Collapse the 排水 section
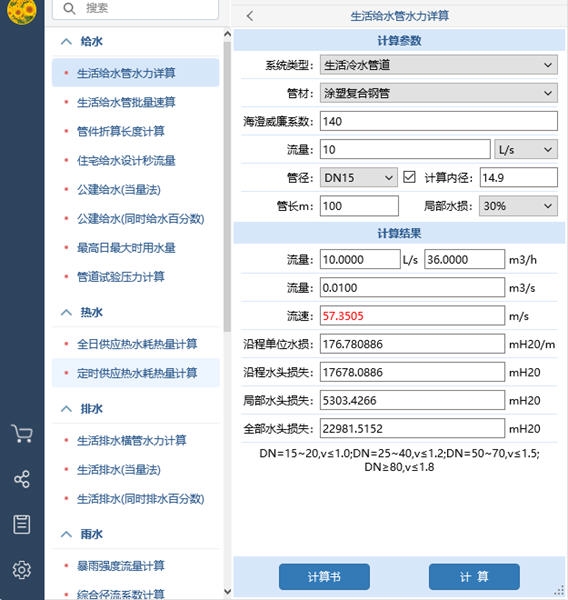 [66, 409]
